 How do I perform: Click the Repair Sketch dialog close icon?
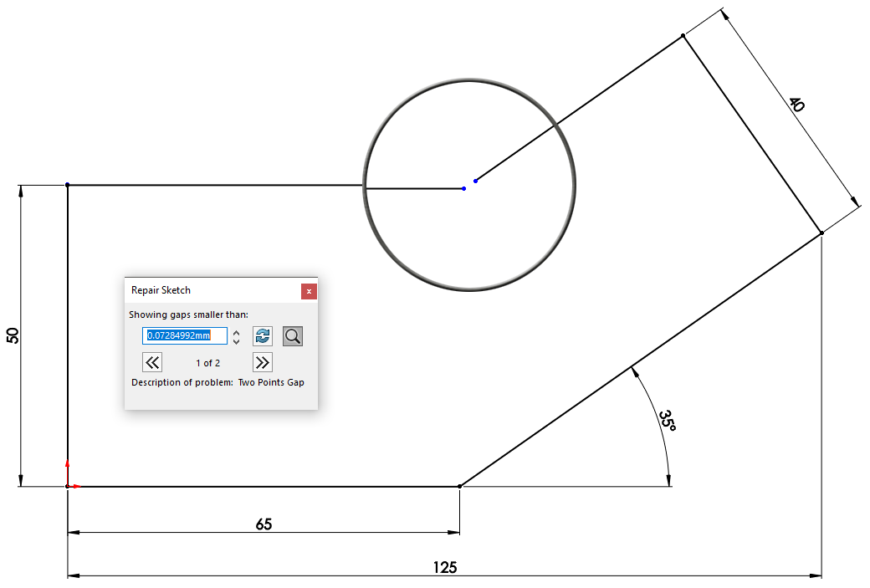click(309, 291)
